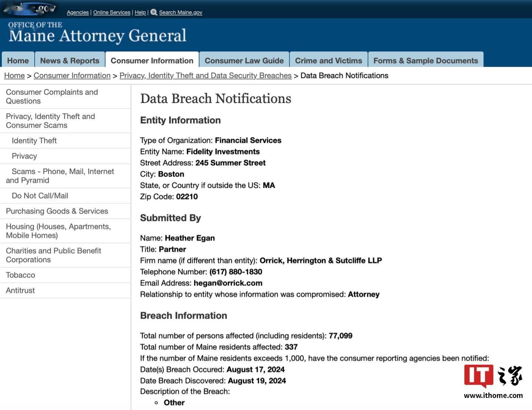Go to Forms & Sample Documents tab
The image size is (532, 410).
tap(426, 60)
